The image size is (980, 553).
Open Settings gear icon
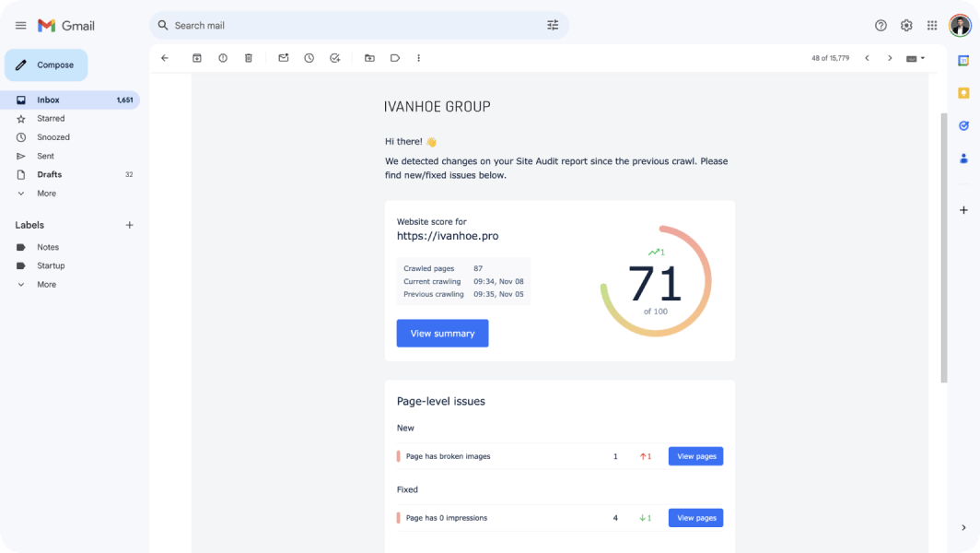click(x=906, y=26)
